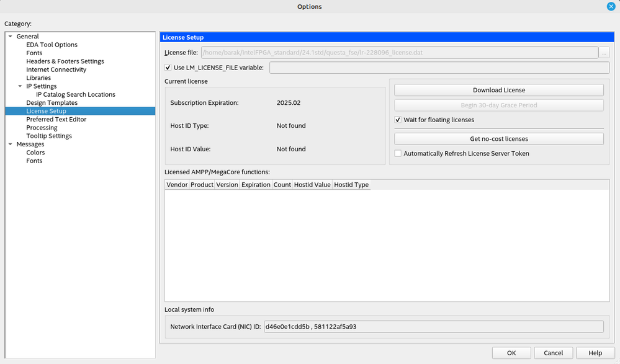Click the license file browse (...) button

point(604,53)
